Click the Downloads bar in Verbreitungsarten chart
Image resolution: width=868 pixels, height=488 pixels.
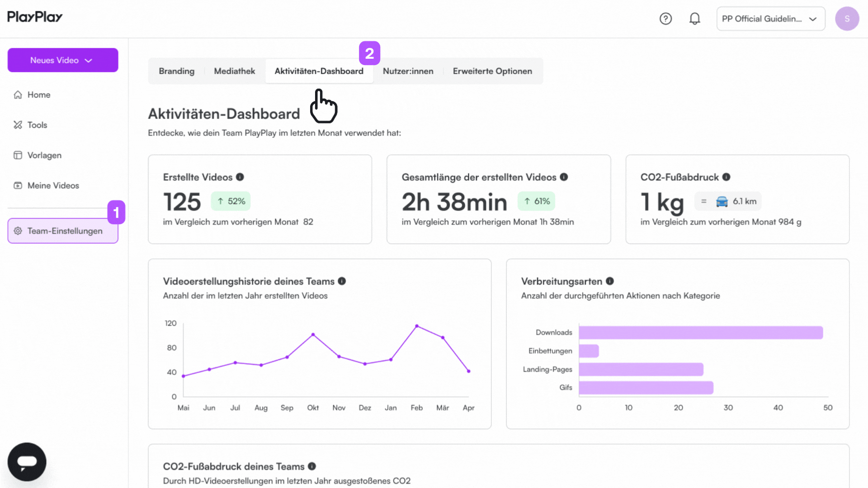701,333
